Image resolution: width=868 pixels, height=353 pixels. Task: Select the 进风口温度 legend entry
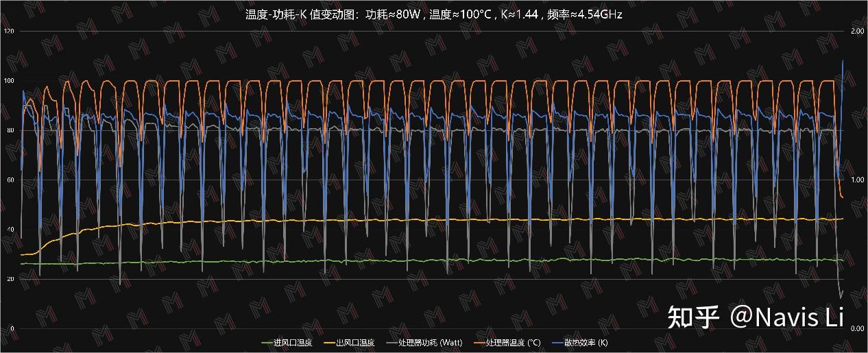(x=286, y=342)
